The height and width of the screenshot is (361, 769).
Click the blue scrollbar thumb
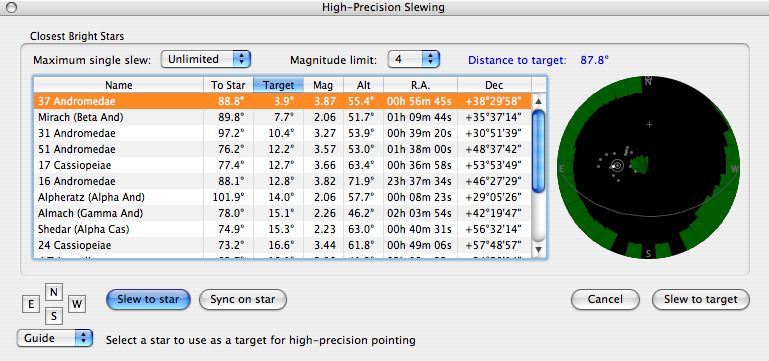(538, 152)
